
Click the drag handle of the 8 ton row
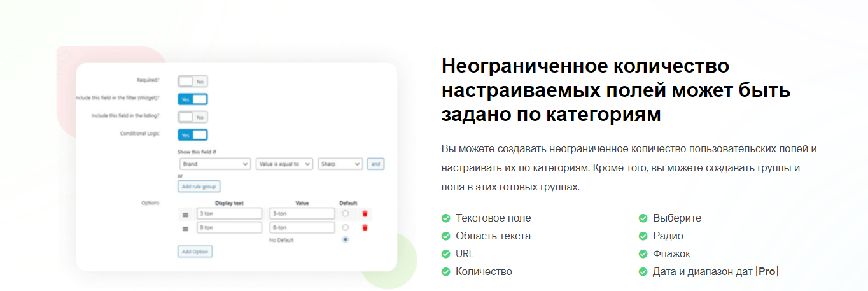186,228
